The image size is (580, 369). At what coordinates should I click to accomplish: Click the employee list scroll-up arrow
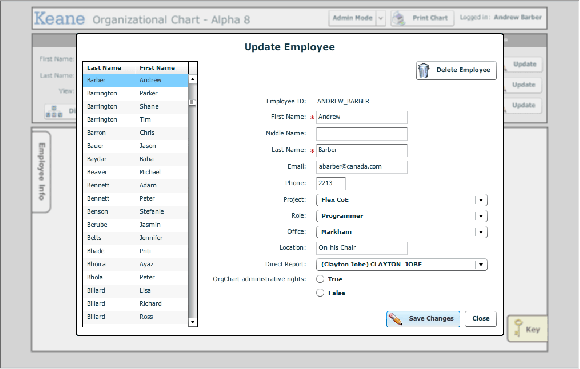pos(192,79)
